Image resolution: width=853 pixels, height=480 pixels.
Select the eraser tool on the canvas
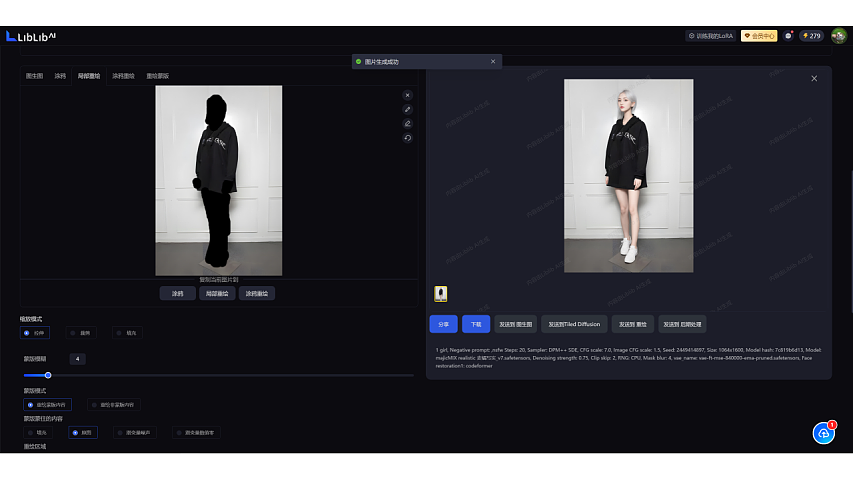pyautogui.click(x=407, y=124)
